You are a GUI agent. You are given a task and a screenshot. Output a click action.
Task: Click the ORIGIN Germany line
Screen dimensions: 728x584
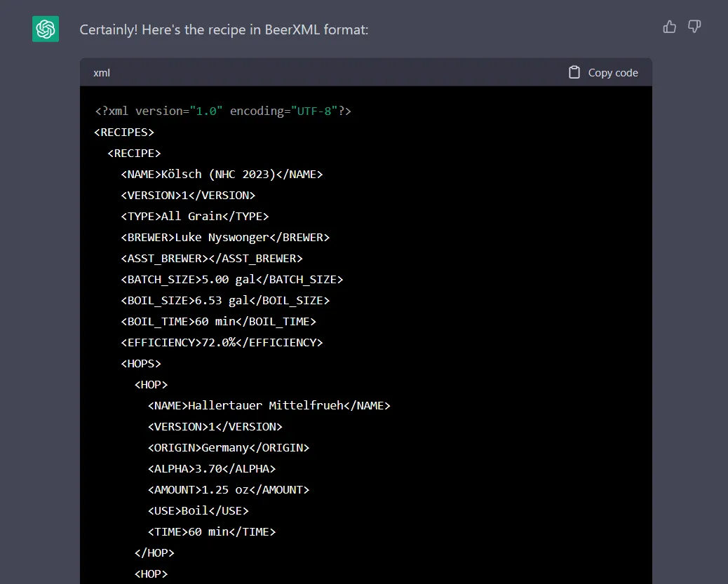pyautogui.click(x=229, y=448)
